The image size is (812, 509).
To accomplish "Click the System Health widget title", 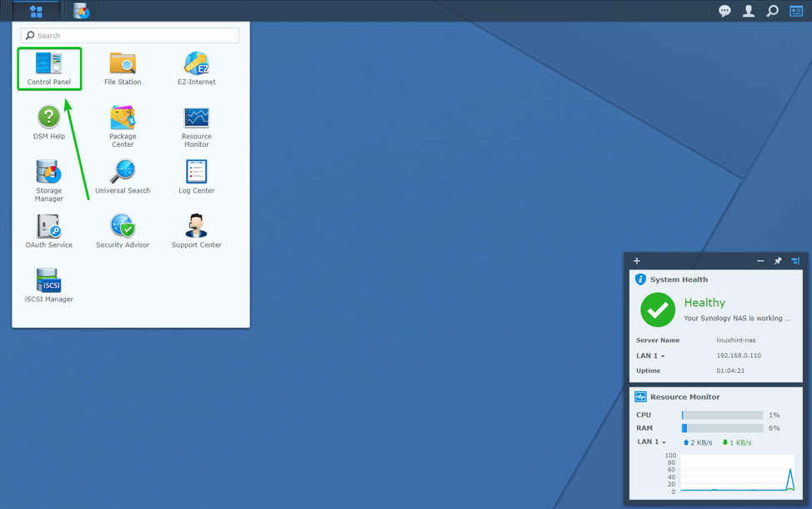I will pos(679,280).
